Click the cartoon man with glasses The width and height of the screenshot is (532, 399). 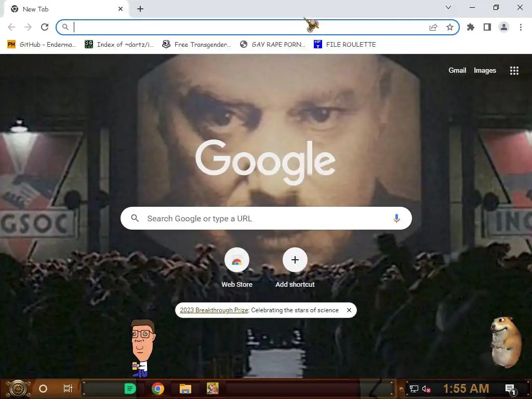(x=142, y=349)
